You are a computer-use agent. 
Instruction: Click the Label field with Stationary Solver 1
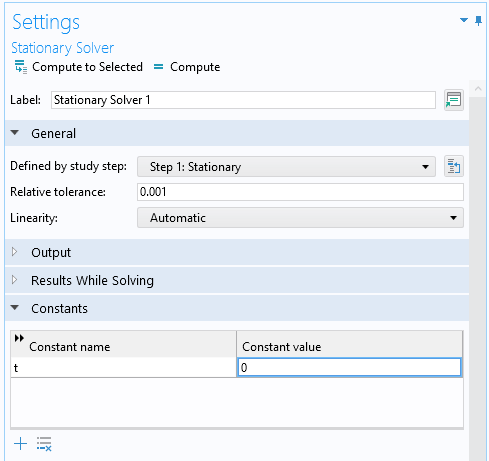243,100
